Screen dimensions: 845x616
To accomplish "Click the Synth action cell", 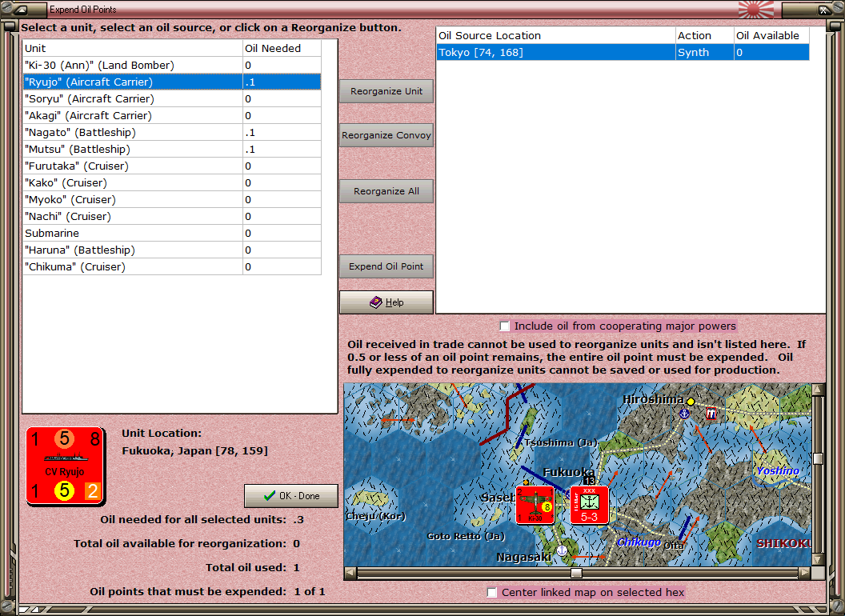I will [x=704, y=52].
